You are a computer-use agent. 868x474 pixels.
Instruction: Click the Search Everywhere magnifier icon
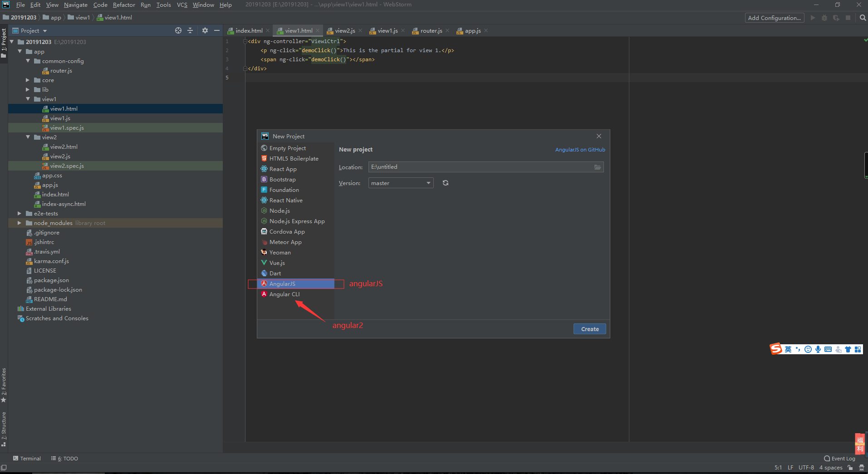pyautogui.click(x=863, y=18)
